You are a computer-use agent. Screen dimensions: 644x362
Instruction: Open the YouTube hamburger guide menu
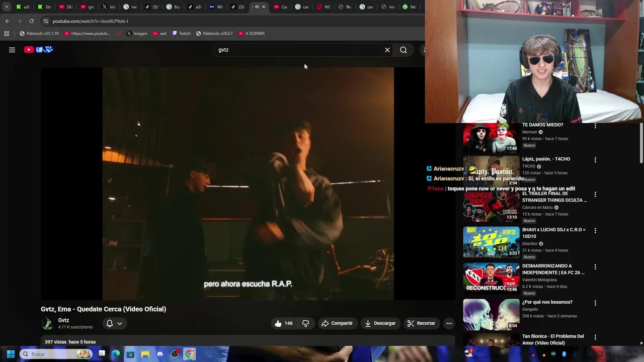12,50
